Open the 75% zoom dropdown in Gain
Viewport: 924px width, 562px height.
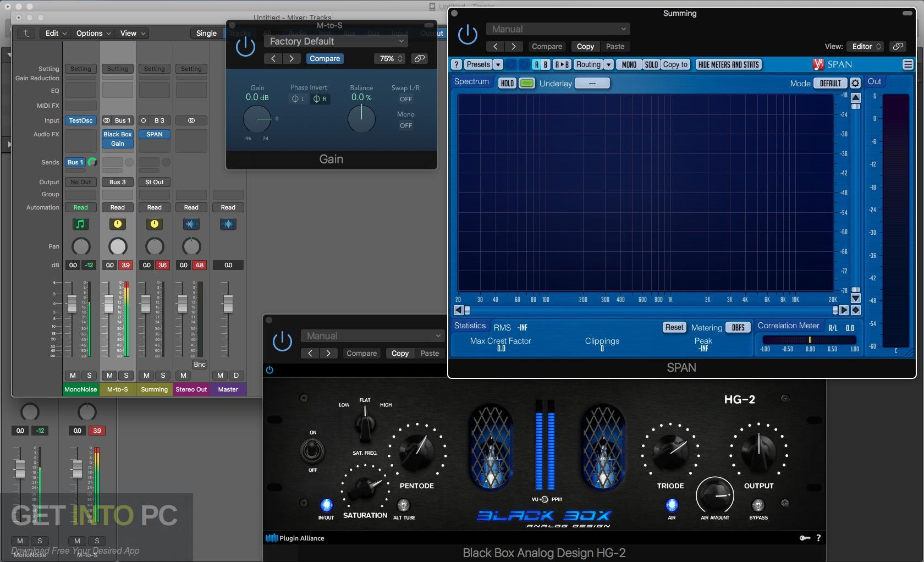point(390,58)
